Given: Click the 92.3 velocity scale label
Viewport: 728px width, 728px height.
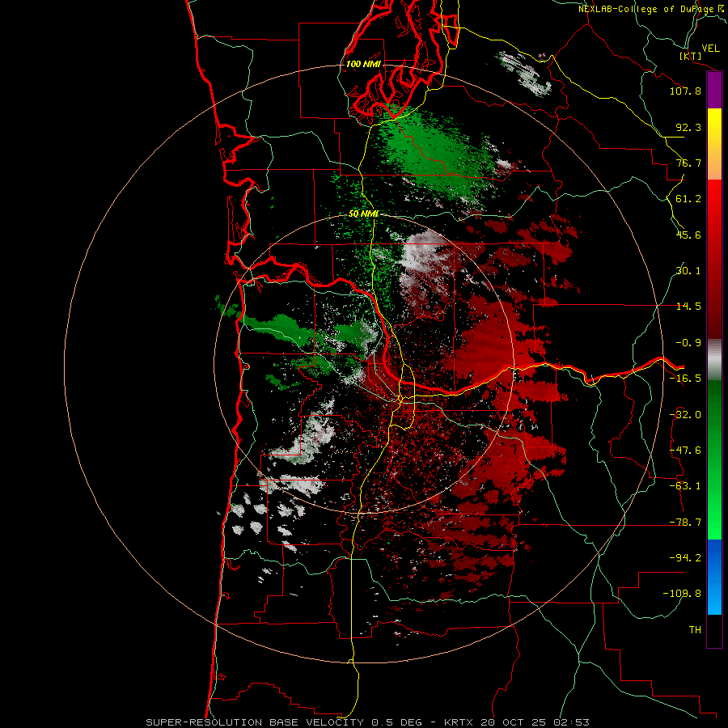Looking at the screenshot, I should (x=688, y=127).
